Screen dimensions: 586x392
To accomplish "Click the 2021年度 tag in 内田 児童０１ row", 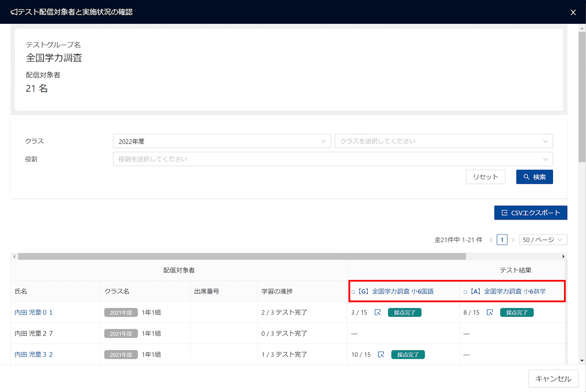I will pos(121,312).
